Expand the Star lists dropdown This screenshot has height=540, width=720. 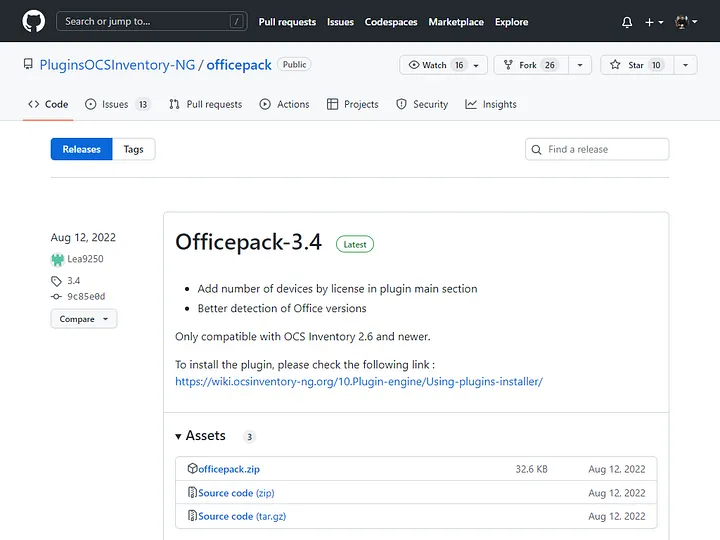click(x=686, y=65)
